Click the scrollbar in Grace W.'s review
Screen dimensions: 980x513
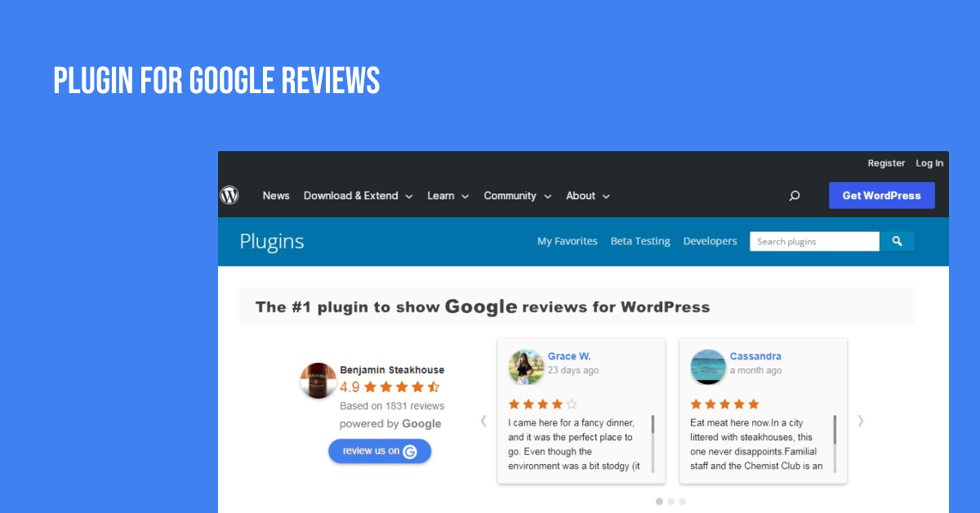(x=653, y=444)
